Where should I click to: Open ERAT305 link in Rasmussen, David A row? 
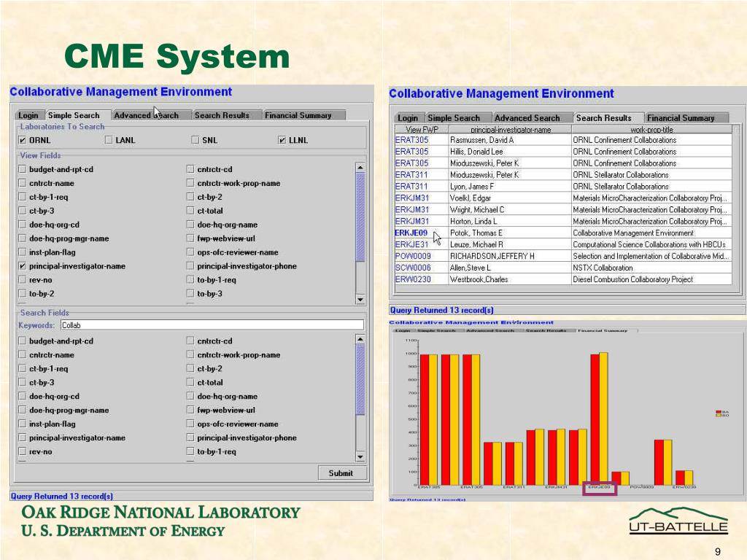(411, 140)
